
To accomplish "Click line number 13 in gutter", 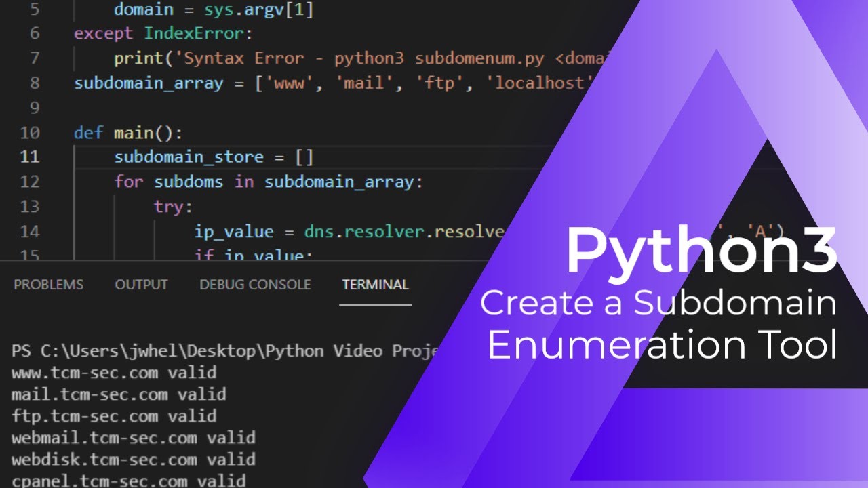I will point(30,207).
